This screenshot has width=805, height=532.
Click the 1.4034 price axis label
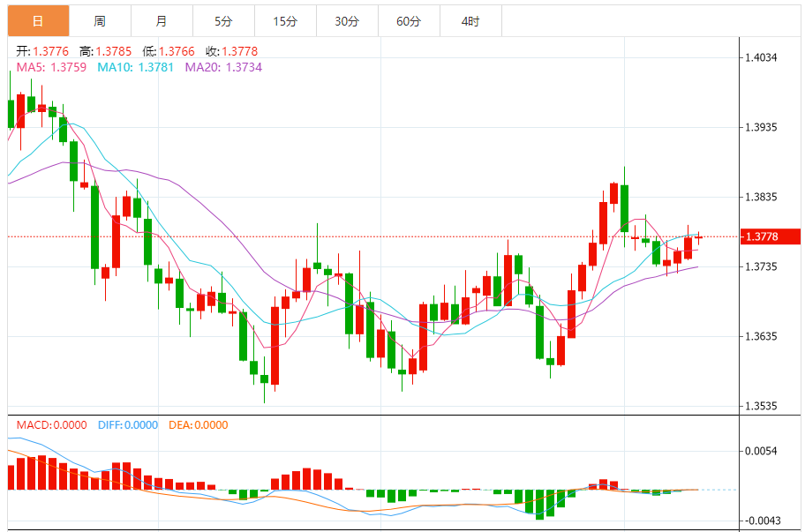point(761,57)
